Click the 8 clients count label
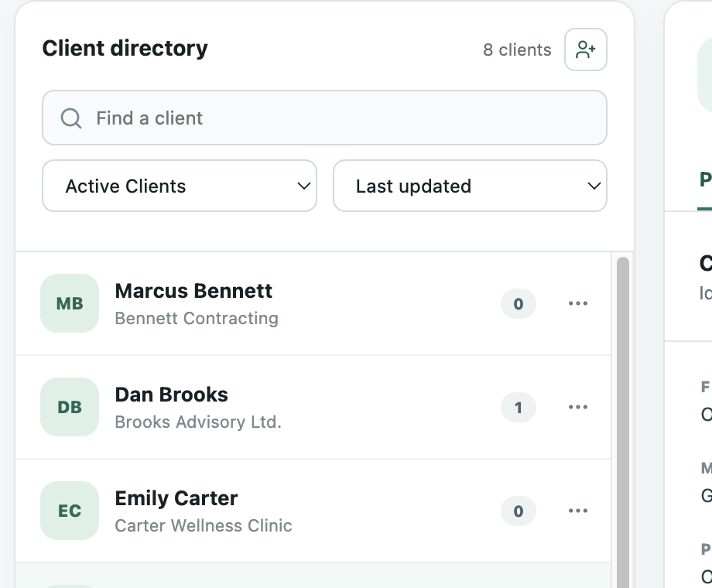The width and height of the screenshot is (712, 588). coord(517,50)
